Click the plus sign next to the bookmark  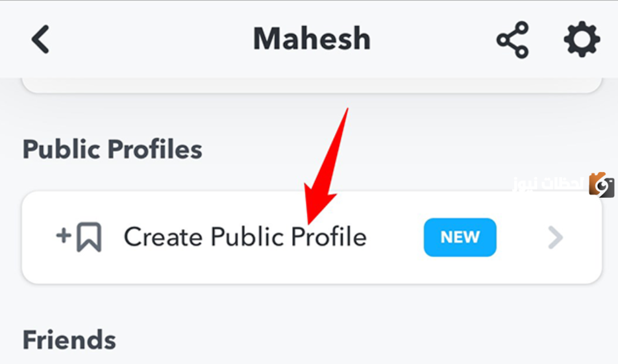coord(64,235)
